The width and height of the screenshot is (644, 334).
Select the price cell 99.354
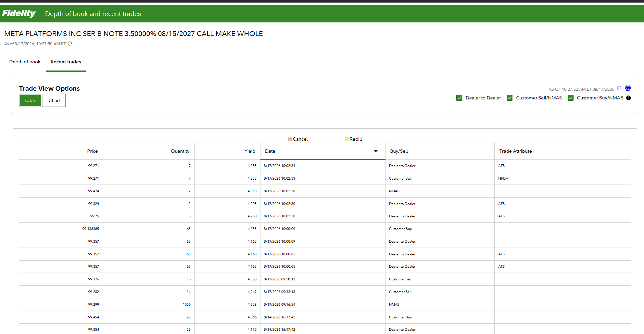click(x=94, y=329)
